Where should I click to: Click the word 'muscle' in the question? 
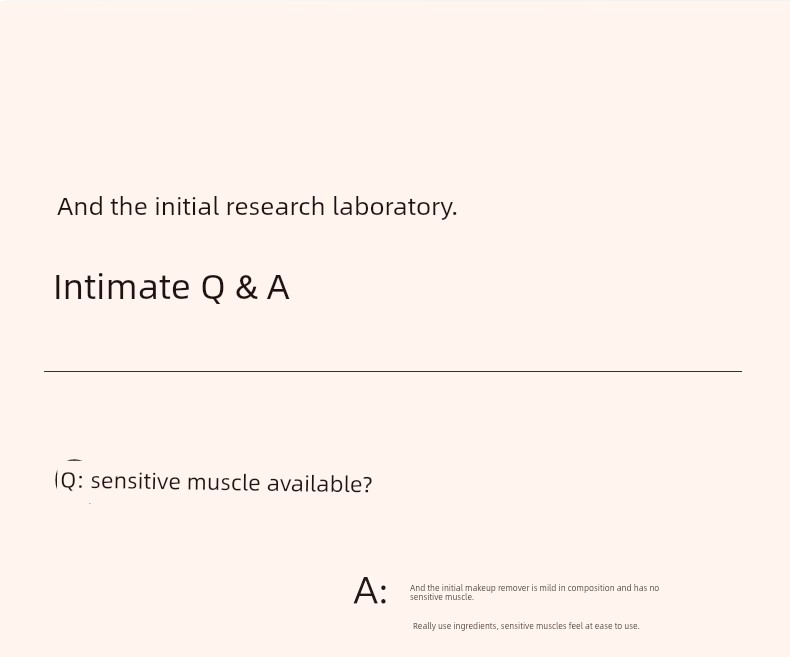224,483
